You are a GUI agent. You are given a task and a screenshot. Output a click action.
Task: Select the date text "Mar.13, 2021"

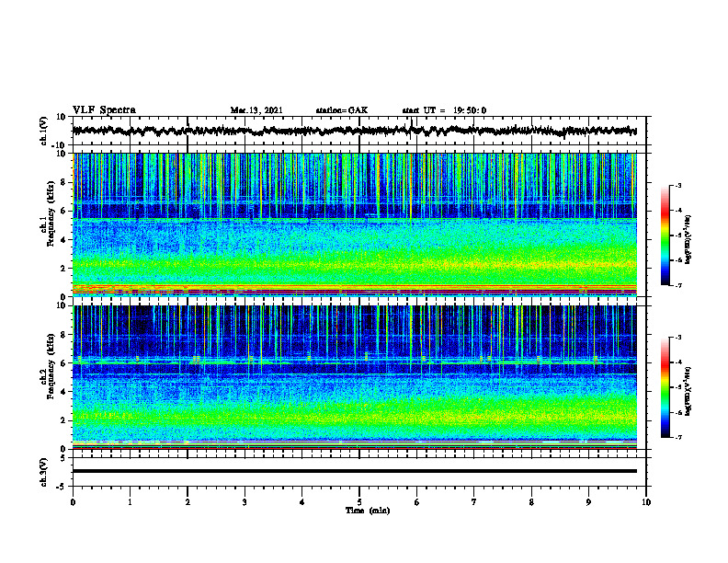[x=256, y=110]
